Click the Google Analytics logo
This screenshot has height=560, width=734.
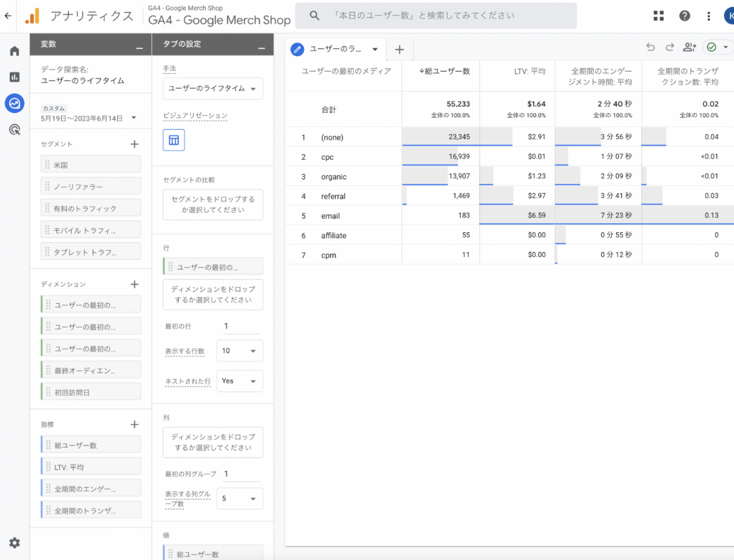32,16
